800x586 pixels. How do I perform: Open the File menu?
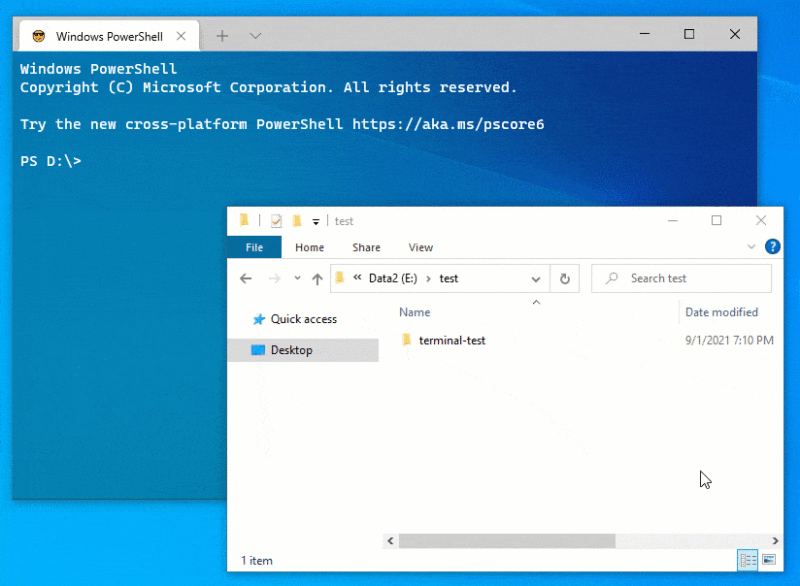click(254, 247)
